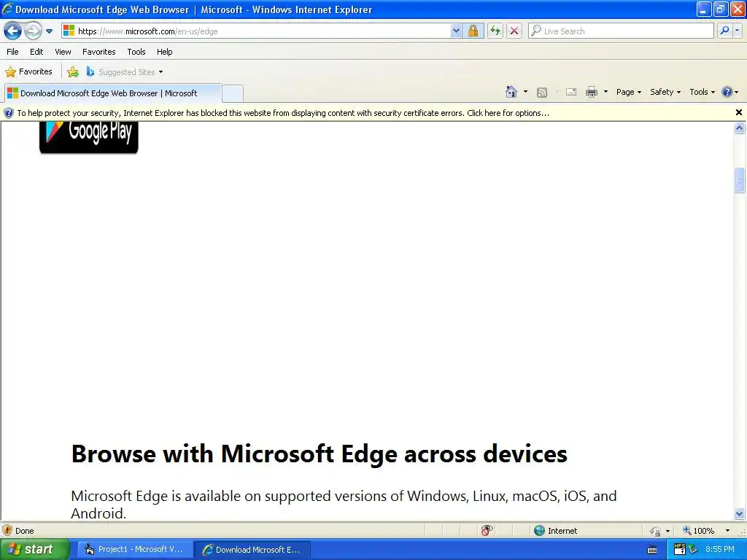Image resolution: width=747 pixels, height=560 pixels.
Task: Open the Page command bar menu
Action: pos(628,92)
